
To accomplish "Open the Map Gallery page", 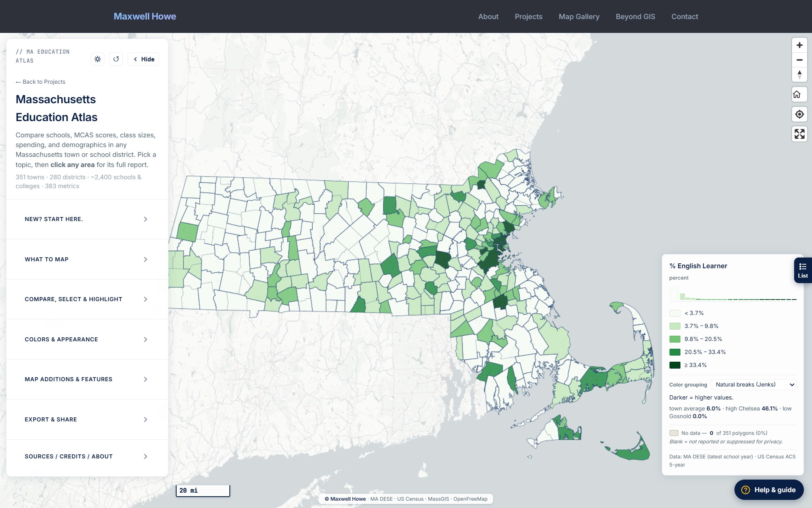I will click(x=579, y=17).
